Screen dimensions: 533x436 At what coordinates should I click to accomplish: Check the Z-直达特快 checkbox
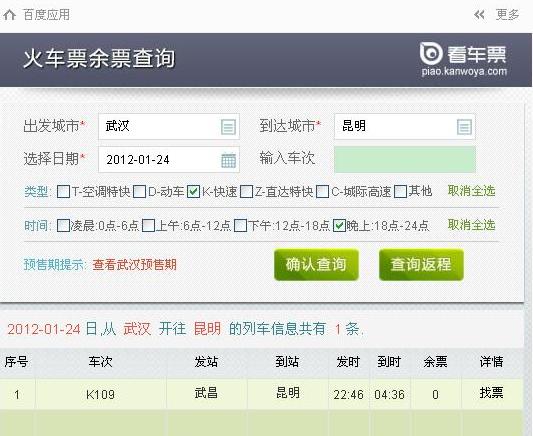246,192
